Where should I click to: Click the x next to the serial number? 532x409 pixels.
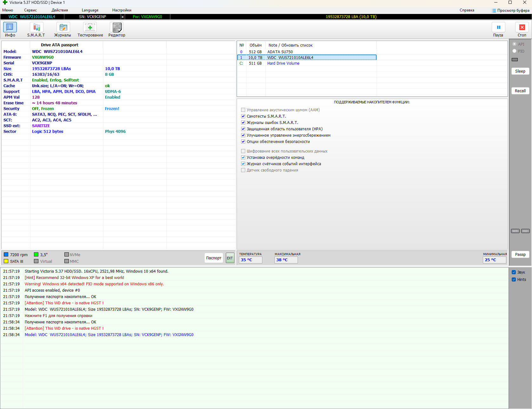click(122, 17)
